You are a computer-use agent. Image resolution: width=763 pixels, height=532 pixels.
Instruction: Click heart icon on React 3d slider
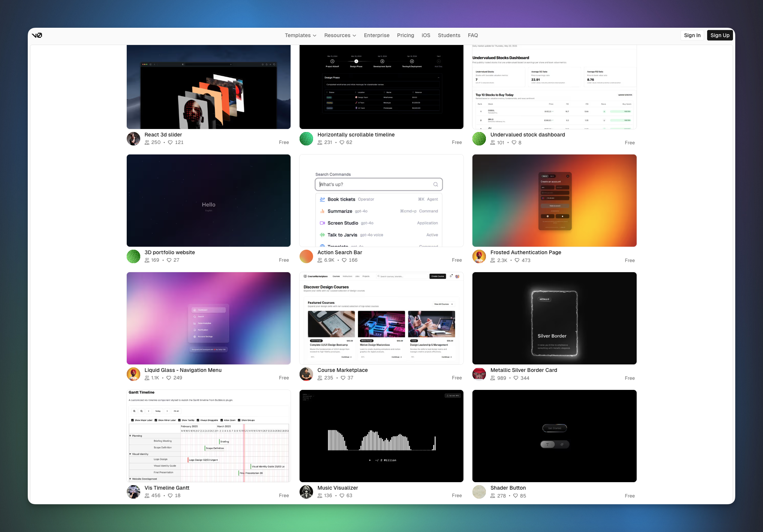[x=170, y=142]
